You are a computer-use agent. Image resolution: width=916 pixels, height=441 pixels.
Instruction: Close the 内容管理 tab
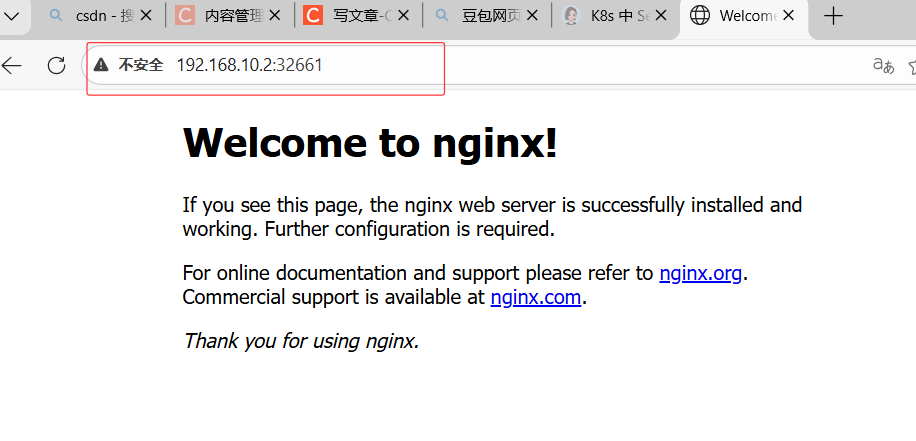274,16
